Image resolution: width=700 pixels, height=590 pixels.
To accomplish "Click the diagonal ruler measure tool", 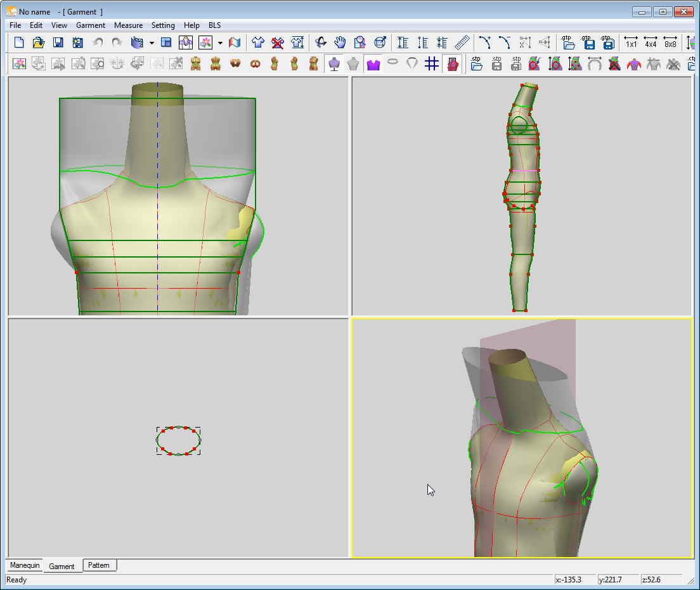I will pyautogui.click(x=462, y=43).
